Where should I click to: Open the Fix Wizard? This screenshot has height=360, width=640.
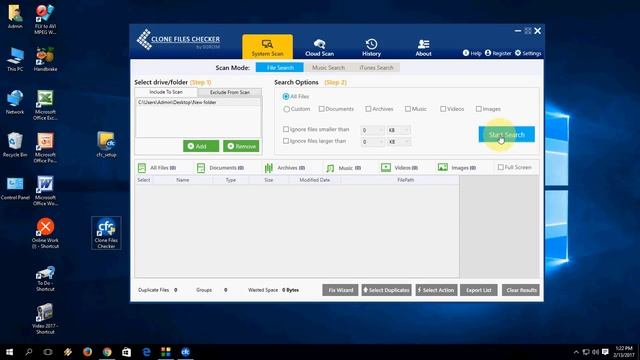pos(340,290)
